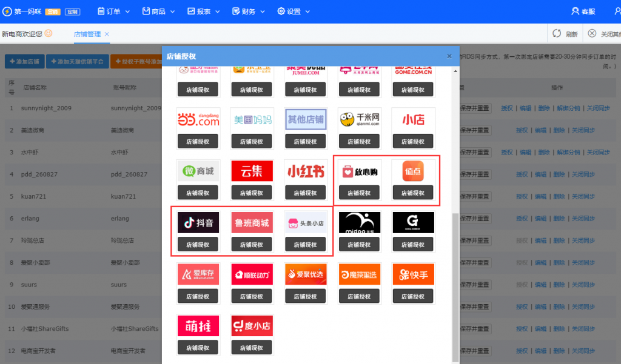This screenshot has width=621, height=364.
Task: Click the 关闭其他 close-others icon
Action: tap(592, 34)
